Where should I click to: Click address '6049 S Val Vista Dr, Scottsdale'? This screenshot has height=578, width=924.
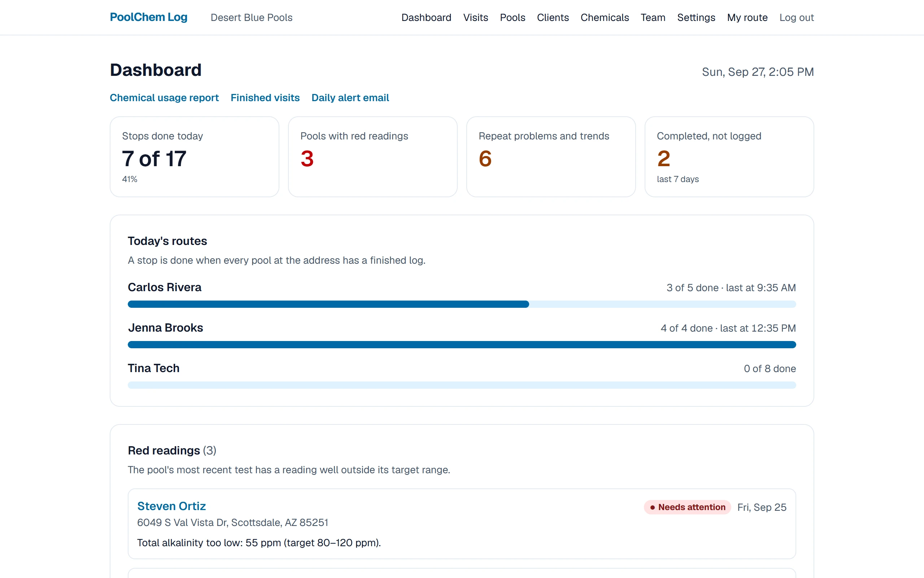[232, 523]
